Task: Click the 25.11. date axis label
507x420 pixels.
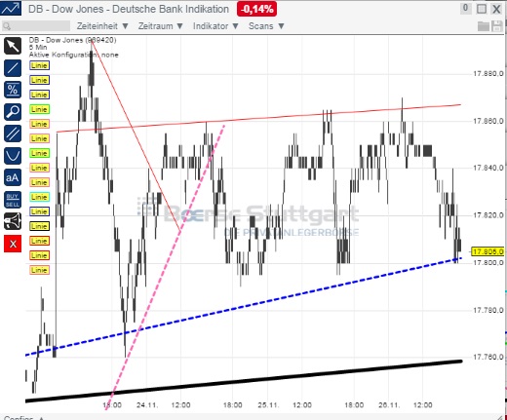Action: click(268, 405)
